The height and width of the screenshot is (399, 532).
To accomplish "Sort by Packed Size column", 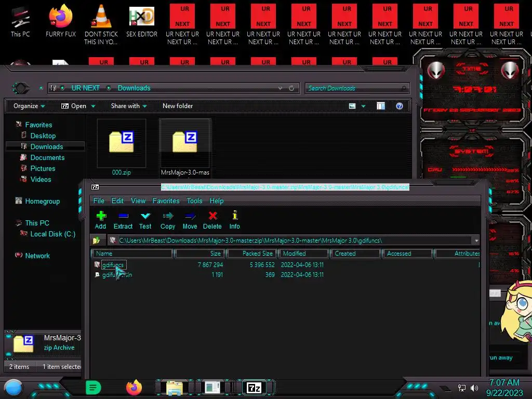I will pos(252,254).
